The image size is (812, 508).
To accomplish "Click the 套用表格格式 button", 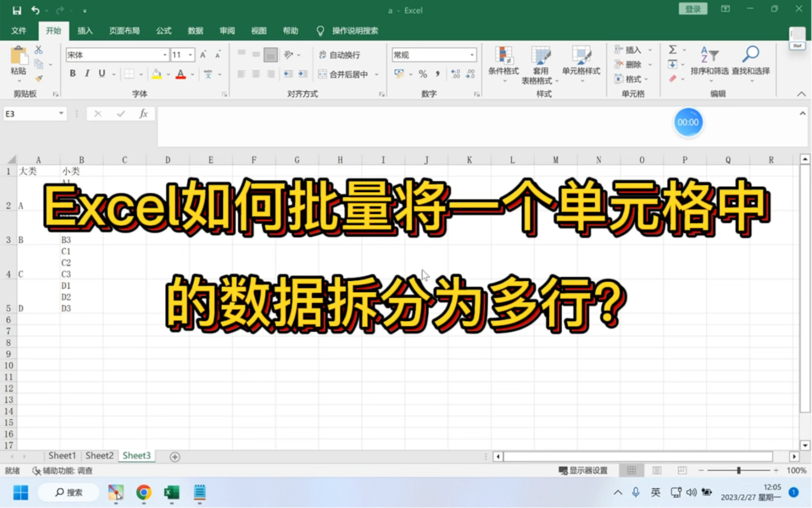I will click(x=540, y=65).
